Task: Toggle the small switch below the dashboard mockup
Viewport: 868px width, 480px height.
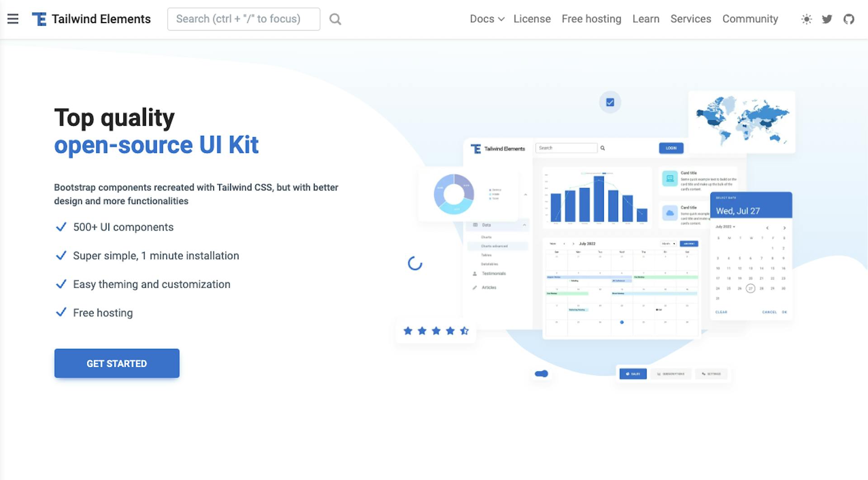Action: tap(541, 374)
